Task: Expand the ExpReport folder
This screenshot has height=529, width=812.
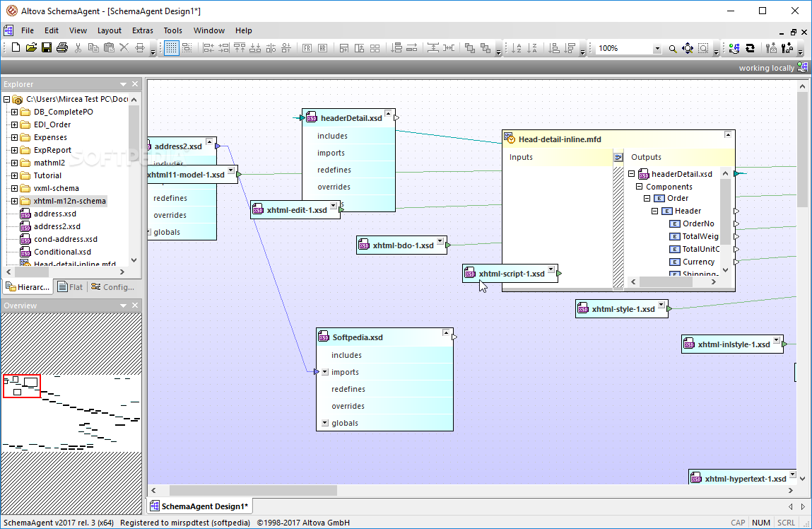Action: tap(15, 150)
